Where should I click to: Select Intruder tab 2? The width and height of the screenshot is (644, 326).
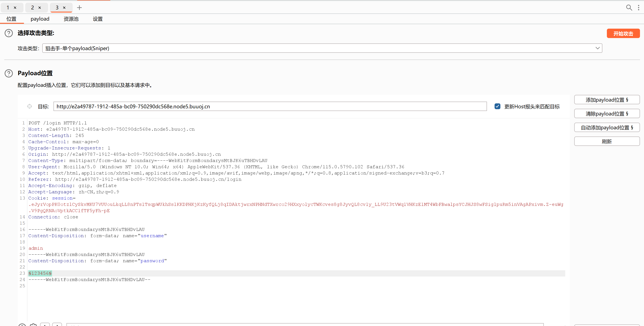click(x=32, y=8)
